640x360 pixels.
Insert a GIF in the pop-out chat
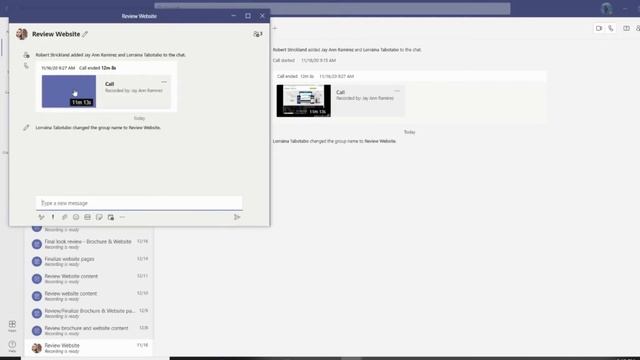tap(87, 217)
